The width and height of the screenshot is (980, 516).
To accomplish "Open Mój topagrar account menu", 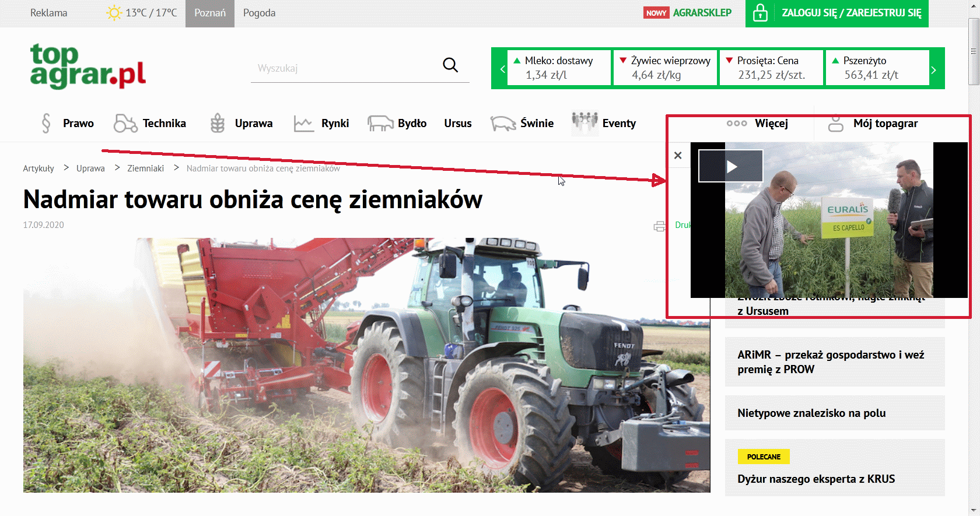I will click(x=885, y=124).
